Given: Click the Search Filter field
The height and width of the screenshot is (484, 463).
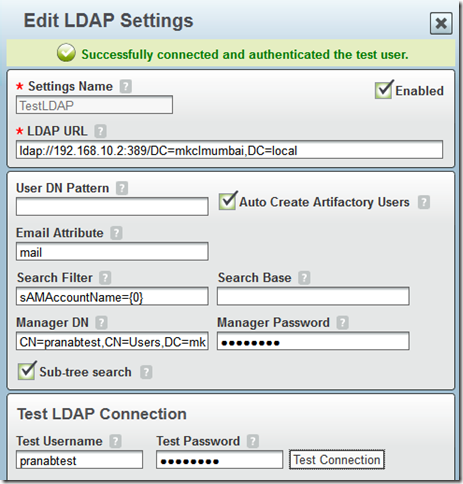Looking at the screenshot, I should [x=112, y=296].
